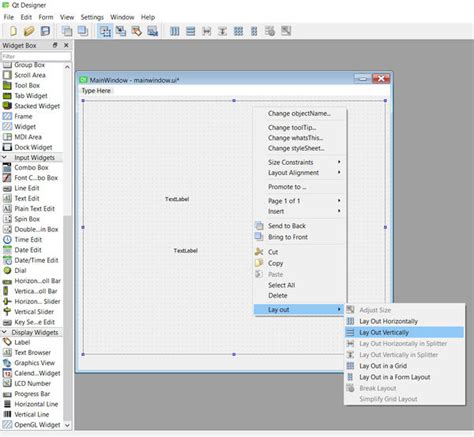Choose Lay Out Horizontally in submenu
The width and height of the screenshot is (474, 437).
[404, 321]
